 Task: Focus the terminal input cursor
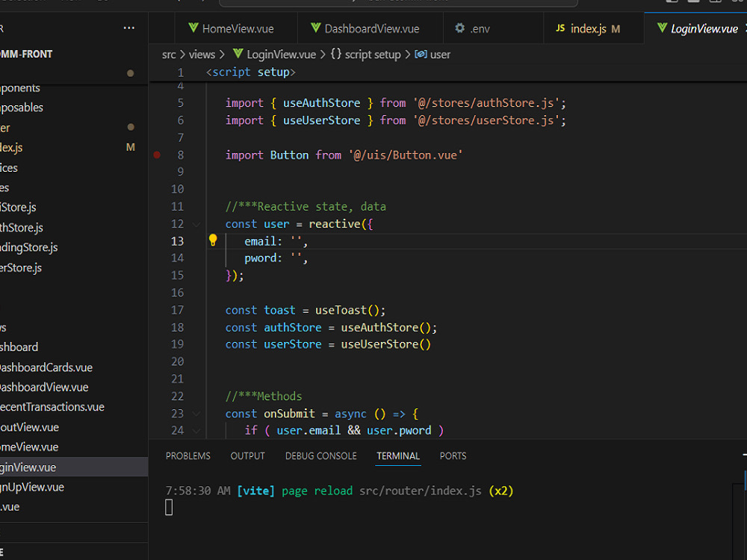click(169, 508)
